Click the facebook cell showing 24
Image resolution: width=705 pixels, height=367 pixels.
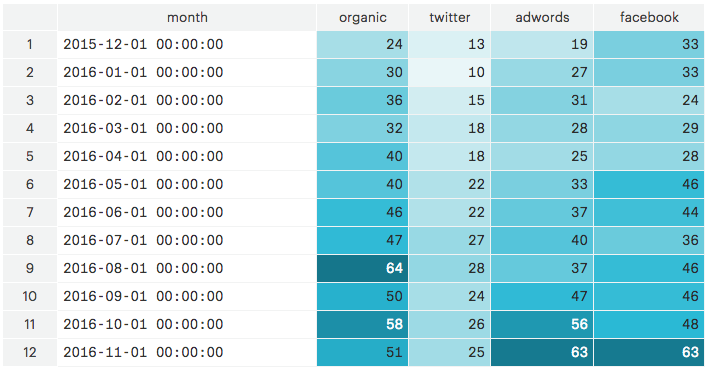pos(649,100)
